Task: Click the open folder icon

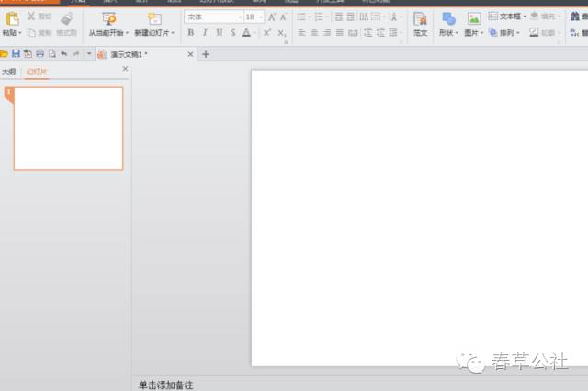Action: 4,54
